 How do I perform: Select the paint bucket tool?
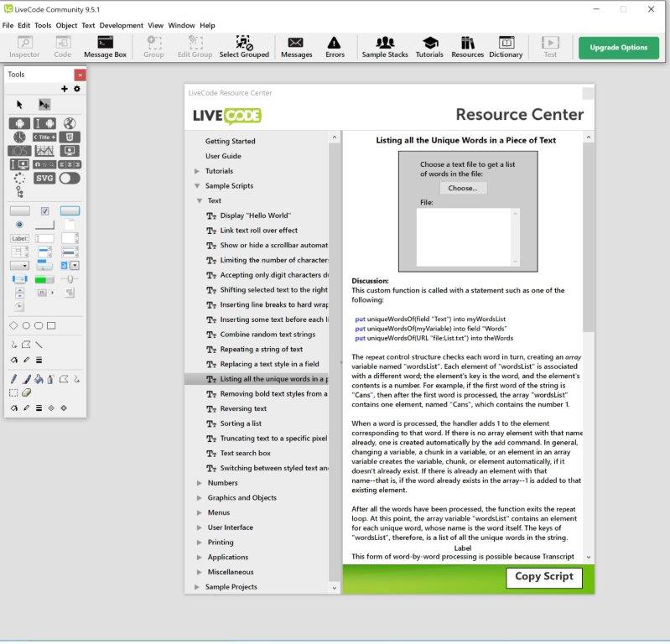(39, 380)
